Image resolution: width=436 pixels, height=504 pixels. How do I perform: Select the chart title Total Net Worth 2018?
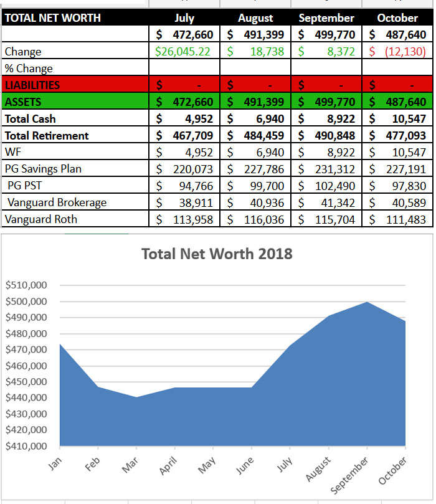pyautogui.click(x=217, y=254)
